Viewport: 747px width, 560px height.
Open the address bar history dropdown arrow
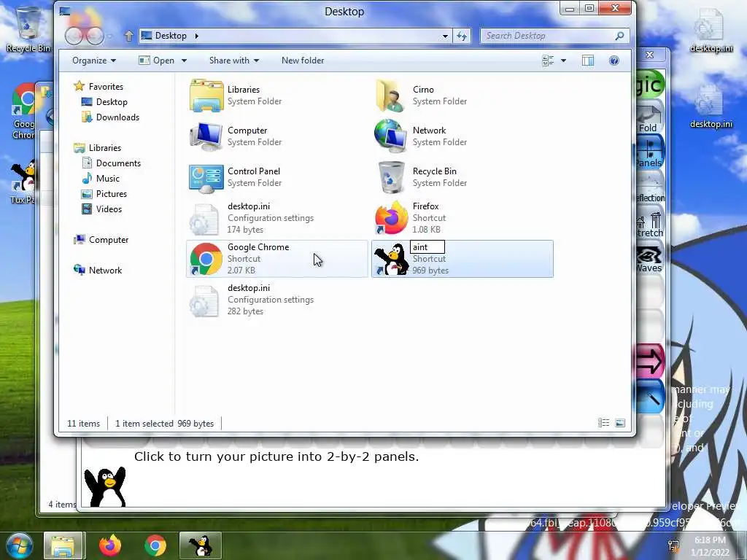click(445, 36)
